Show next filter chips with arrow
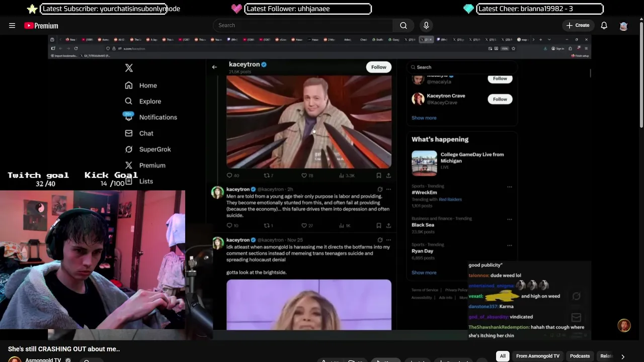 pos(623,356)
